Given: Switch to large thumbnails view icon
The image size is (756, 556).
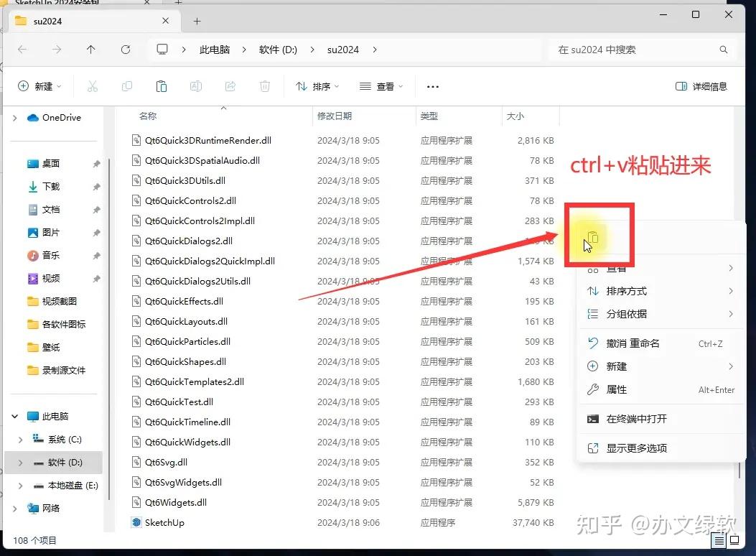Looking at the screenshot, I should pyautogui.click(x=734, y=540).
